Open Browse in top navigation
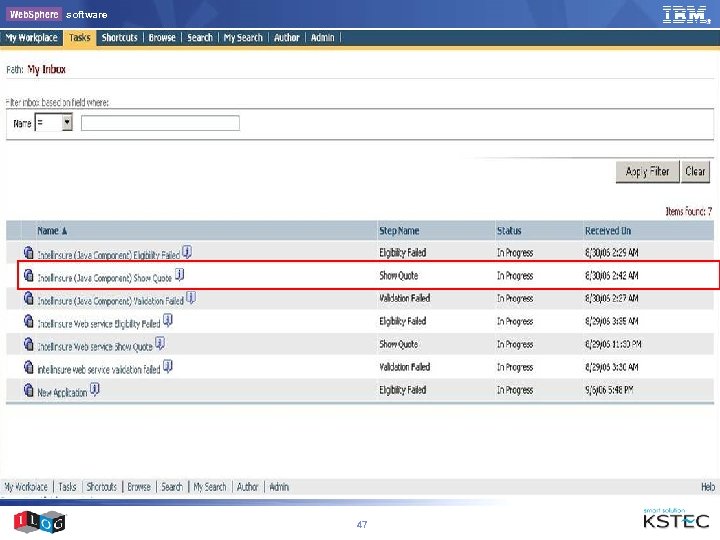The height and width of the screenshot is (540, 720). pyautogui.click(x=162, y=38)
